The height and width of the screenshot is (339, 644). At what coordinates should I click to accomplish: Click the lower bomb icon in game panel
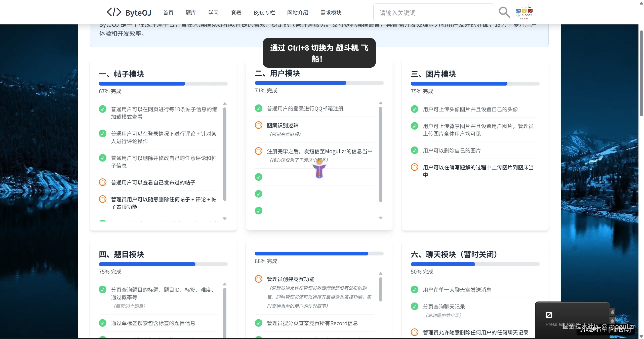[x=612, y=320]
